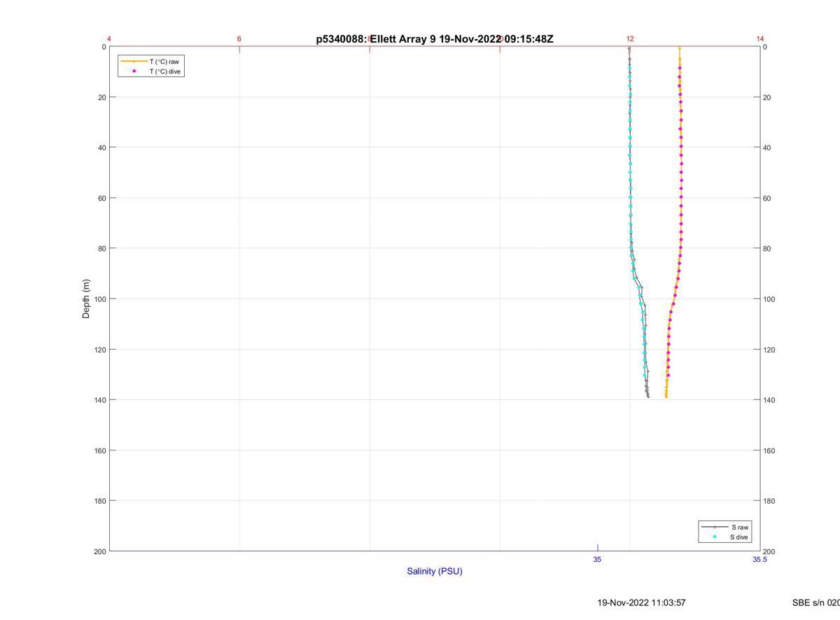Click the right depth axis tick '40'

[767, 148]
